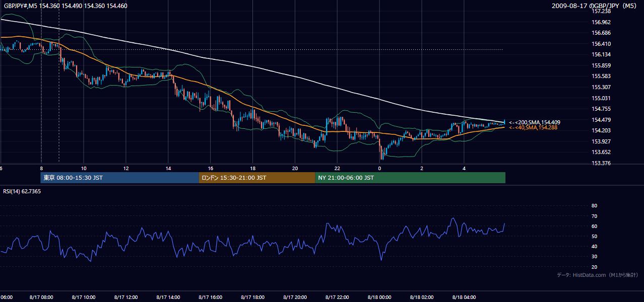The height and width of the screenshot is (302, 644).
Task: Click the 8/17 12:00 date label
Action: (x=126, y=297)
